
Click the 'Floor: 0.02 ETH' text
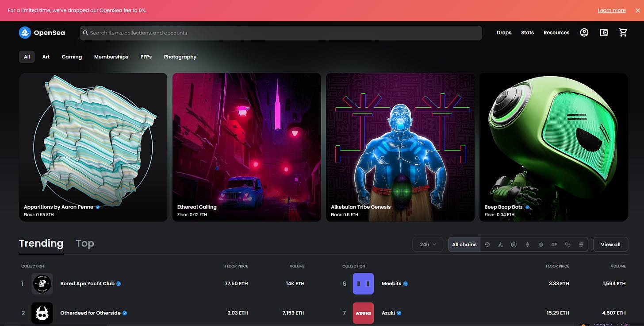point(192,215)
